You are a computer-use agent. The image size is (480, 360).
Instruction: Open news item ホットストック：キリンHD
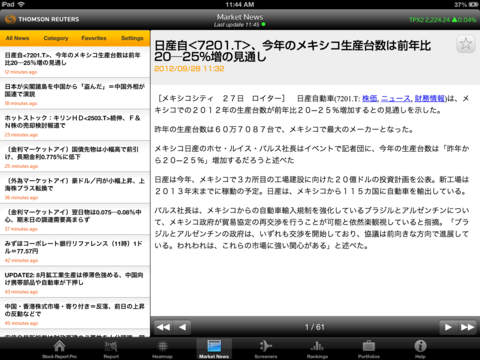[x=75, y=125]
